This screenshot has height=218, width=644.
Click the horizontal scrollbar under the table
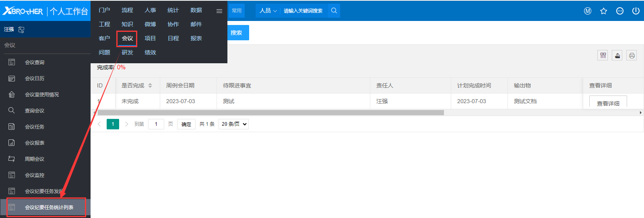coord(270,113)
